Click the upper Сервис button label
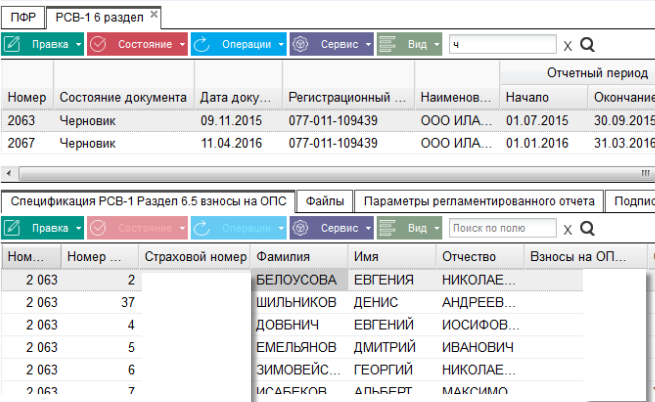The width and height of the screenshot is (655, 402). (339, 44)
